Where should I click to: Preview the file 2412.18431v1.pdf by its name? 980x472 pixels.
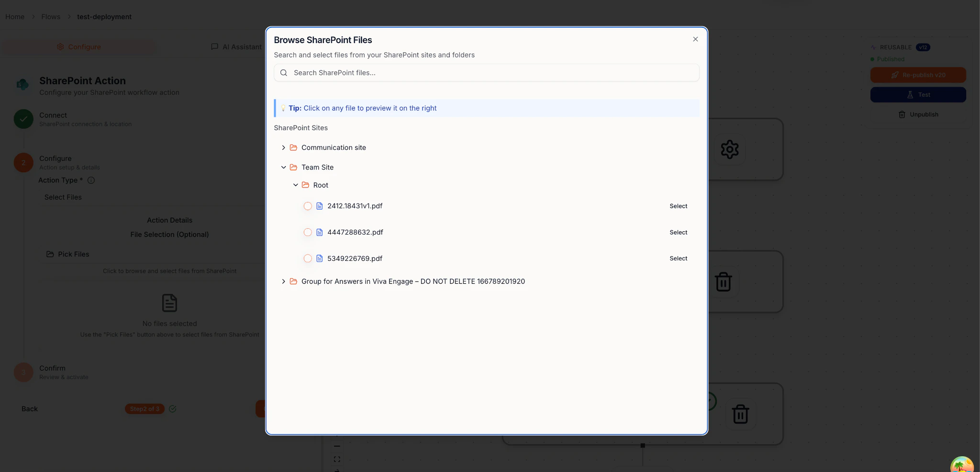(x=355, y=206)
